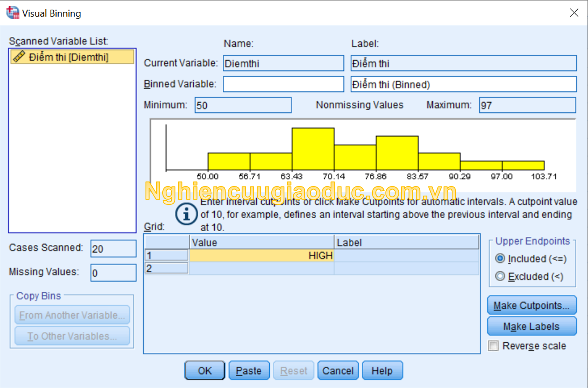Click the tallest histogram bar
The width and height of the screenshot is (588, 388).
313,149
